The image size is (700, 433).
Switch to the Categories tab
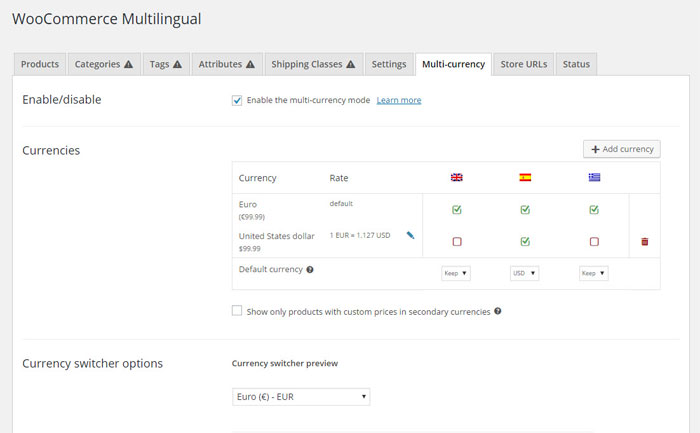pyautogui.click(x=104, y=64)
